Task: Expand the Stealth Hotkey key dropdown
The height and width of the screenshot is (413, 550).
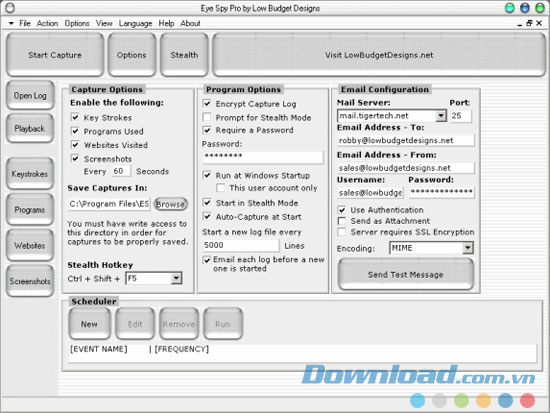Action: click(x=176, y=278)
